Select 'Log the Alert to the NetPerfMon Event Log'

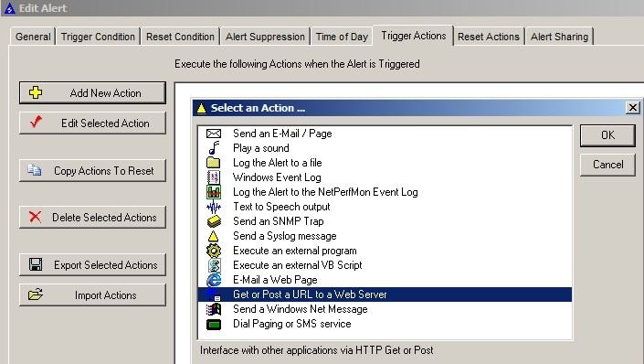click(x=385, y=192)
